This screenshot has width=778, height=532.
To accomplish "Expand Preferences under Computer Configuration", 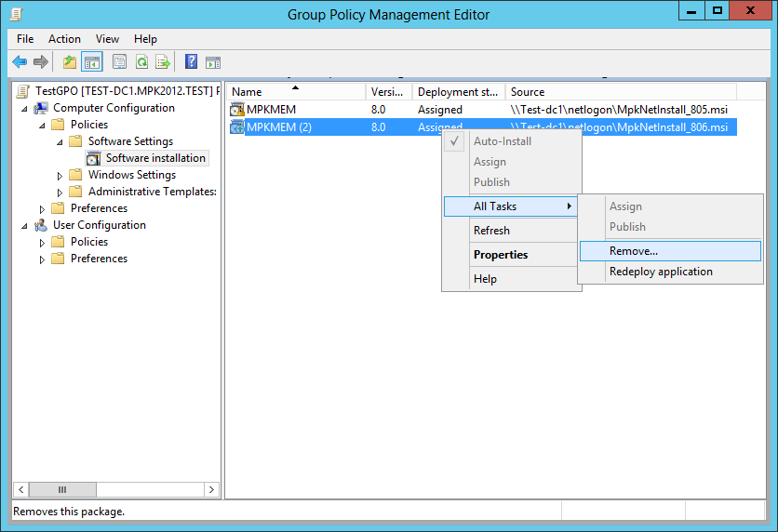I will pos(42,209).
